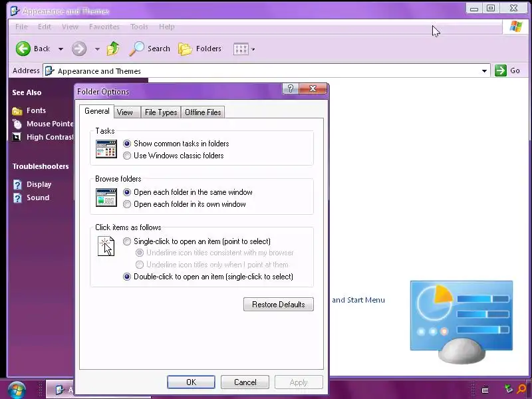Click the Up folder icon
532x399 pixels.
tap(113, 49)
